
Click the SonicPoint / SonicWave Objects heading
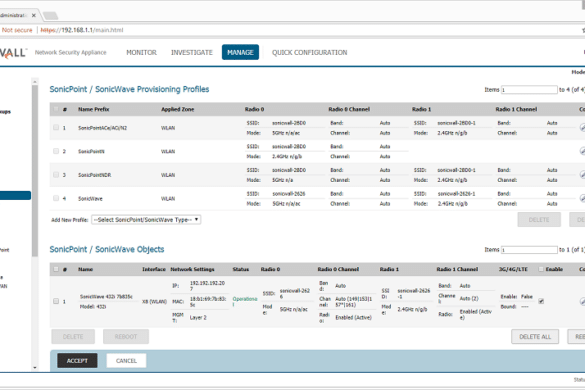(107, 249)
